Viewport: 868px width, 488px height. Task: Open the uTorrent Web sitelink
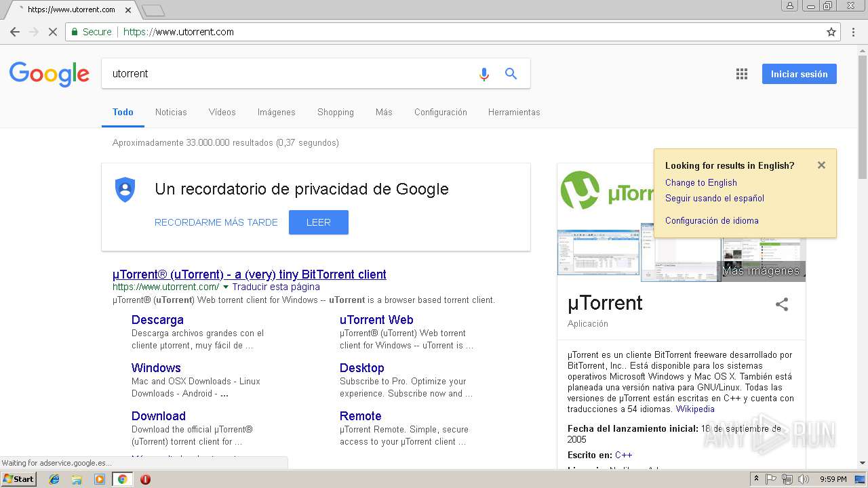(376, 320)
